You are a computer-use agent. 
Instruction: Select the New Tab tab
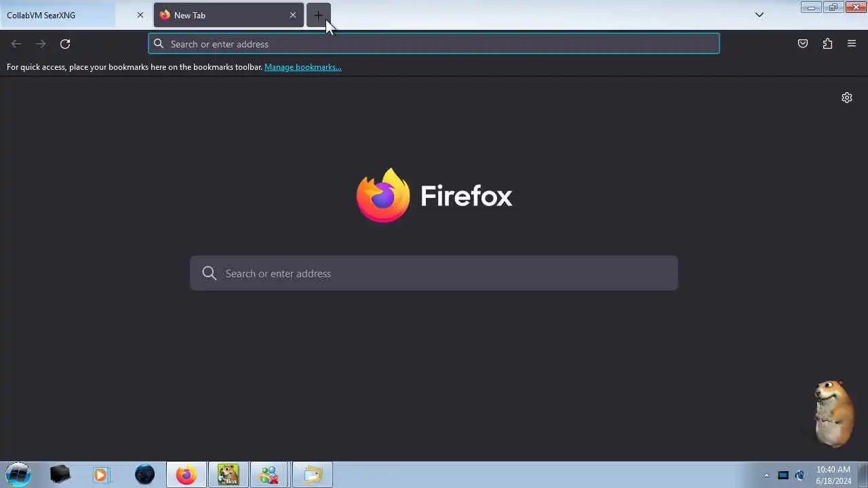[x=228, y=15]
